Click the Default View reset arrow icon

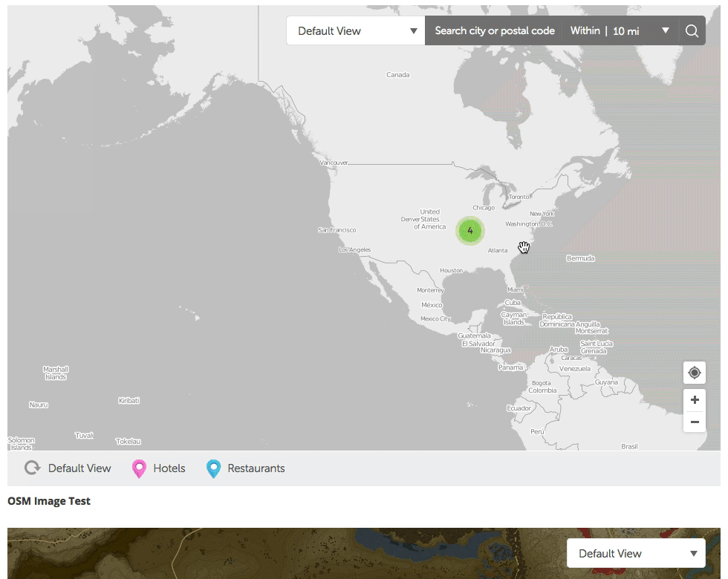(32, 468)
